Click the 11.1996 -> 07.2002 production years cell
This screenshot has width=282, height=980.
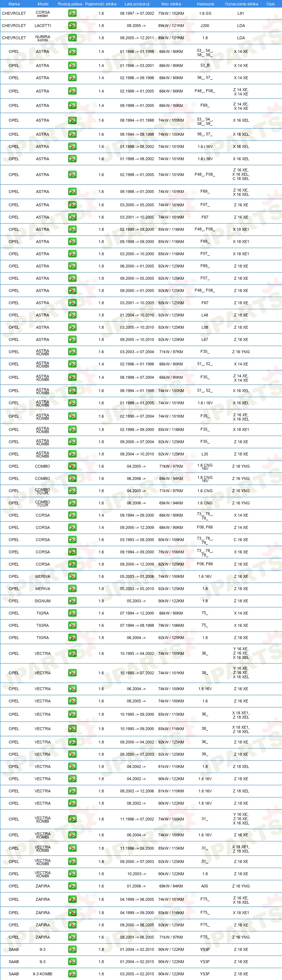click(x=137, y=819)
